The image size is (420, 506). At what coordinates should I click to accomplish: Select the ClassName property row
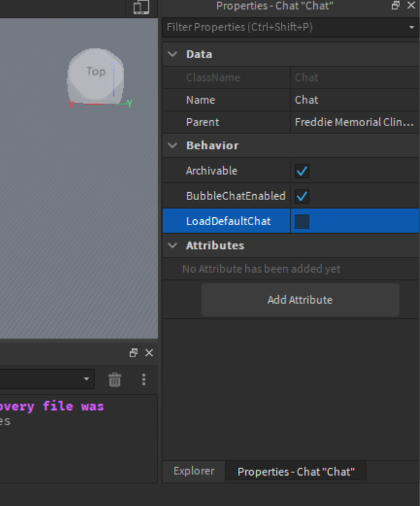291,78
